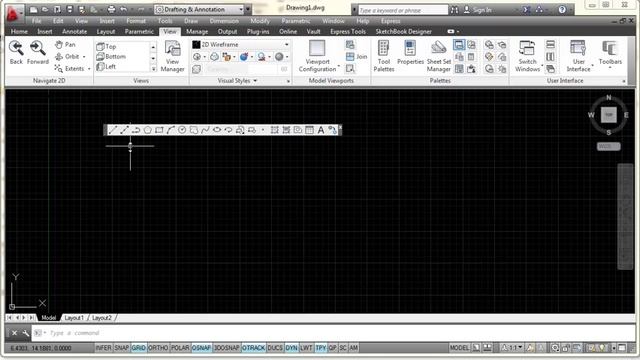The width and height of the screenshot is (640, 360).
Task: Toggle DYN input in the status bar
Action: pos(291,348)
